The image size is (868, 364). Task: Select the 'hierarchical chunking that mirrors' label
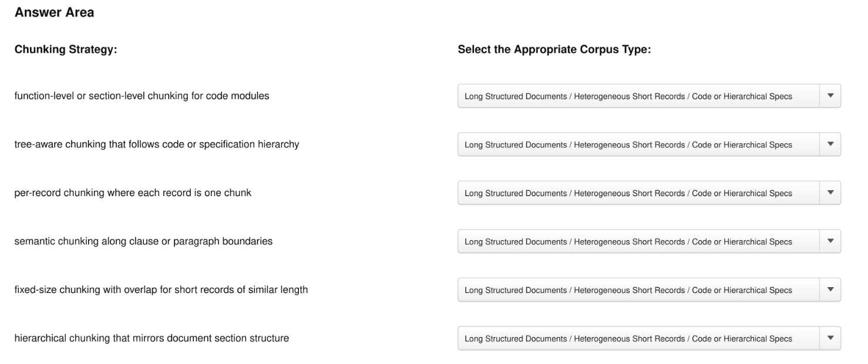click(x=89, y=338)
